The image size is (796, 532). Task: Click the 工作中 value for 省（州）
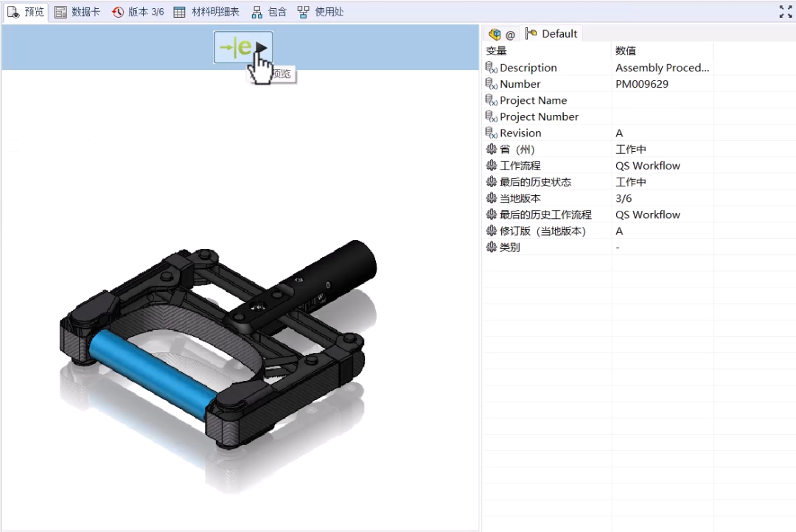(x=630, y=150)
